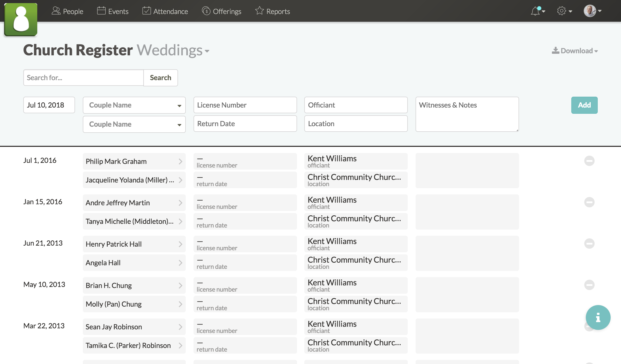621x364 pixels.
Task: Click the round info help button
Action: pyautogui.click(x=598, y=317)
